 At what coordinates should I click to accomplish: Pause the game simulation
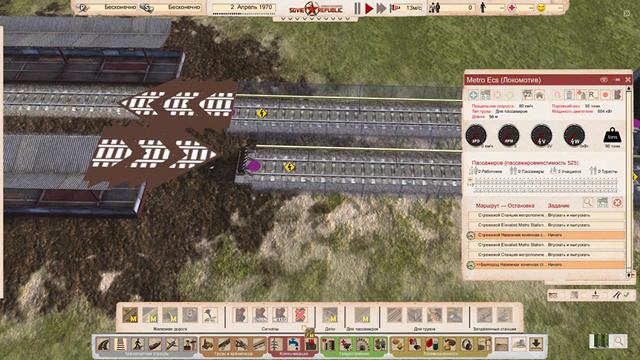[357, 8]
